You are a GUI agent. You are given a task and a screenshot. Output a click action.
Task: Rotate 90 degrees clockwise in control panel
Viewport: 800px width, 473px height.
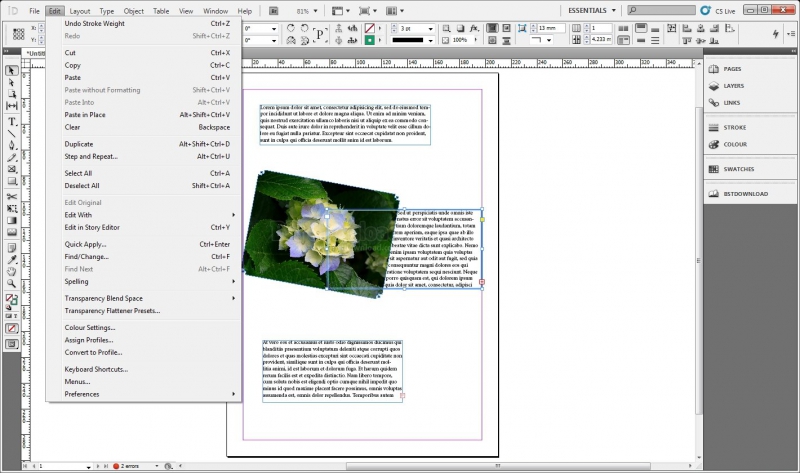click(x=291, y=28)
